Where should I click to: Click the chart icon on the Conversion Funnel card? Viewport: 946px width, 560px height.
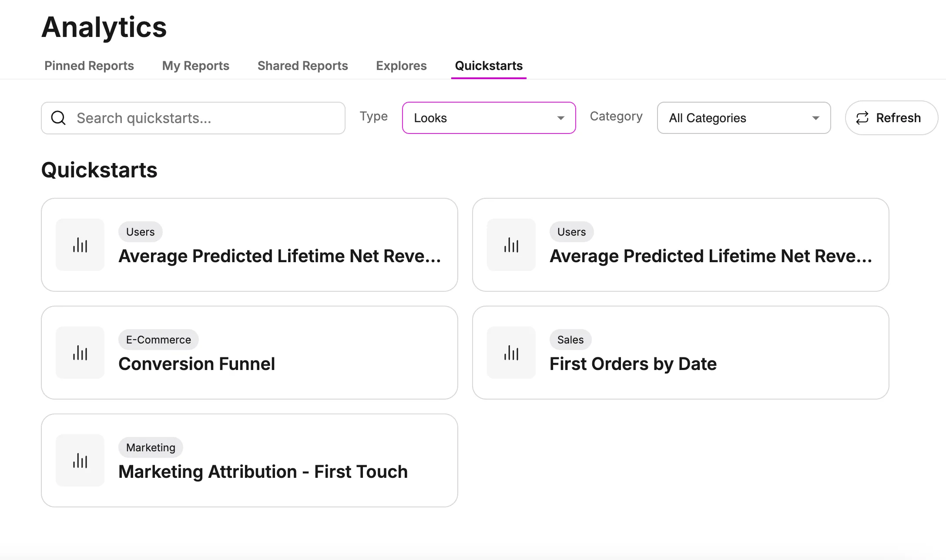(x=80, y=353)
